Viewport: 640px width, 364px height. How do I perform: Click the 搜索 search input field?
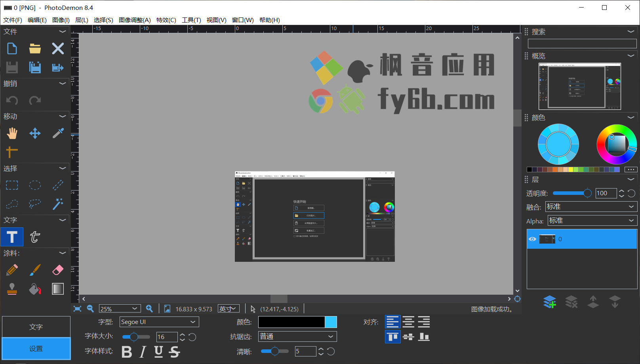coord(582,44)
